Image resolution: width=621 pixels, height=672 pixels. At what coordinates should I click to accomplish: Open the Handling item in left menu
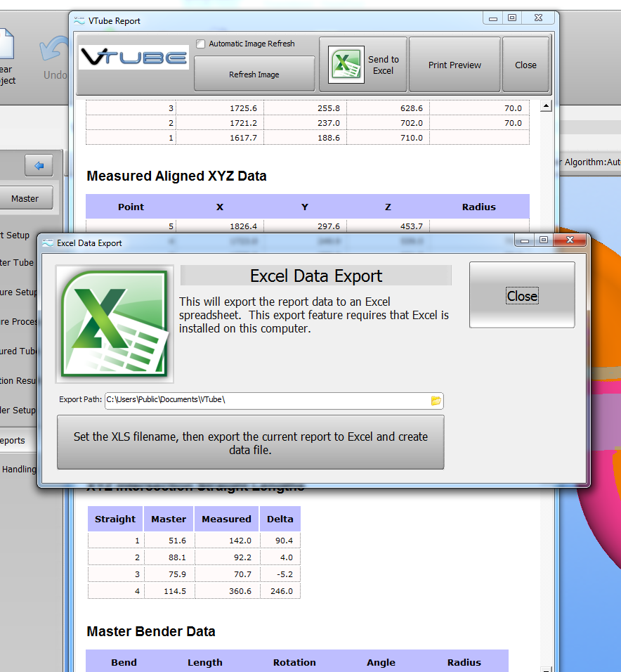pos(19,469)
